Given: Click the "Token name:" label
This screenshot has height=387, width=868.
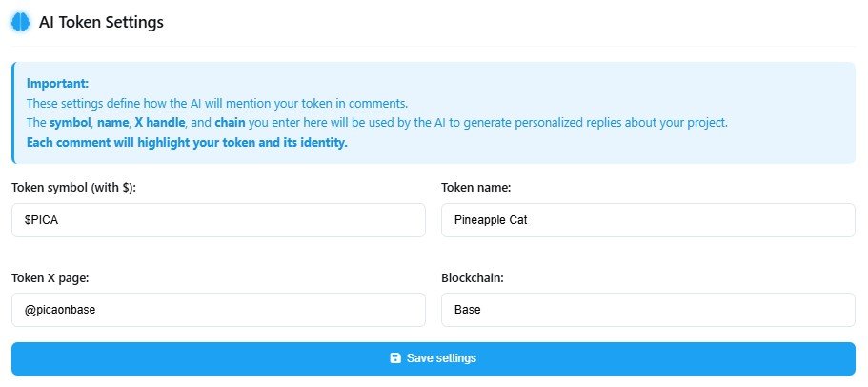Looking at the screenshot, I should 477,188.
